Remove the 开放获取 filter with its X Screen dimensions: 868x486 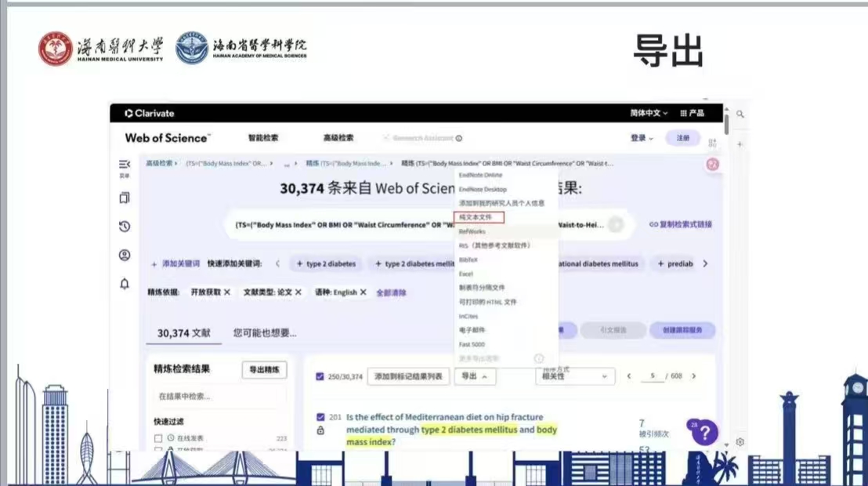227,292
